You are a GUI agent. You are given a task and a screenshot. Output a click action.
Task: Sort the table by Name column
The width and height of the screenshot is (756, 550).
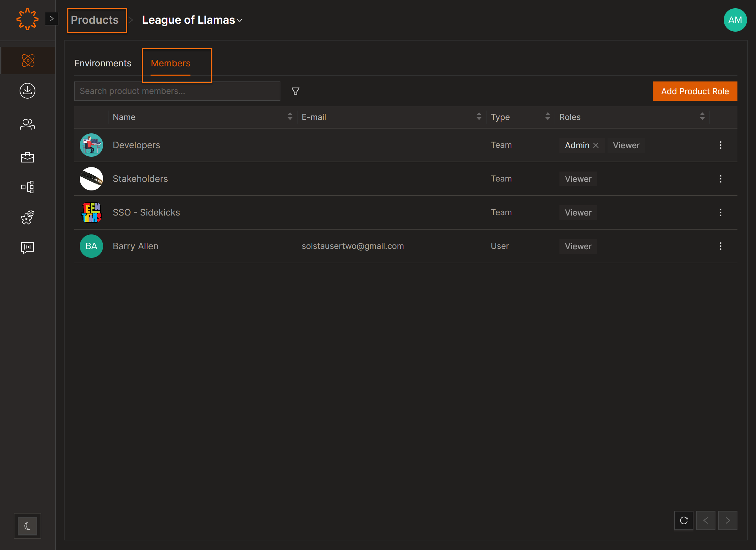(x=290, y=117)
